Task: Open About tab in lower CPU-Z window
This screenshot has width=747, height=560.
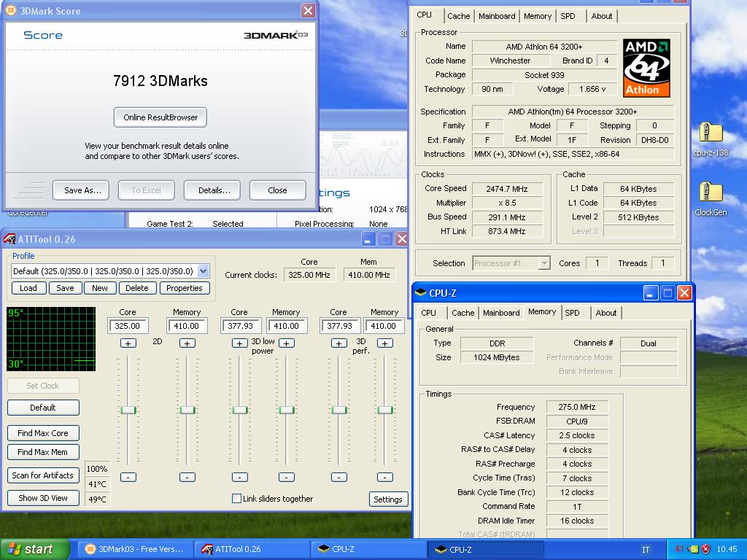Action: 606,313
